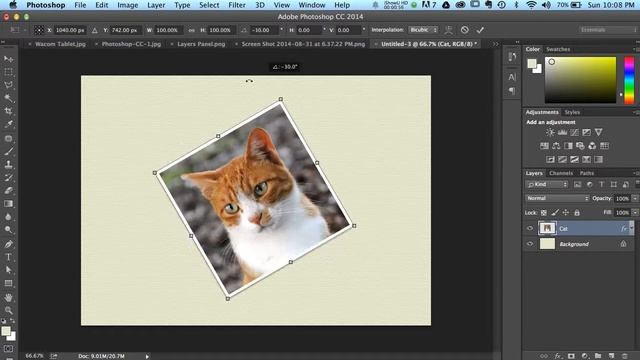
Task: Toggle filter for type layers
Action: click(602, 184)
